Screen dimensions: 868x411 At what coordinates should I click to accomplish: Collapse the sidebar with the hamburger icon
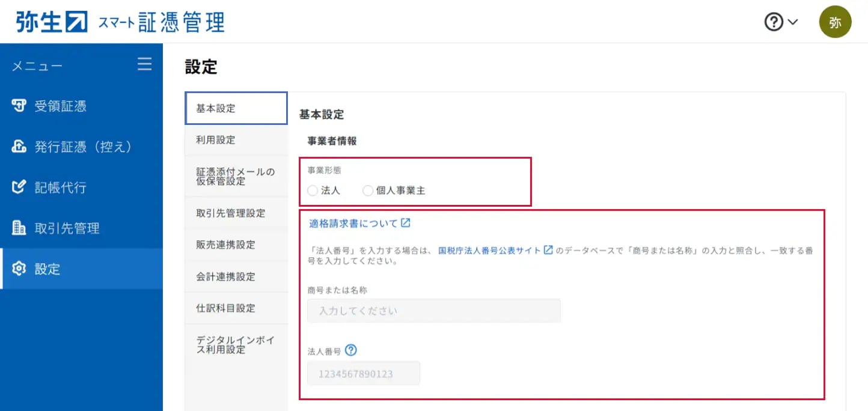point(144,64)
